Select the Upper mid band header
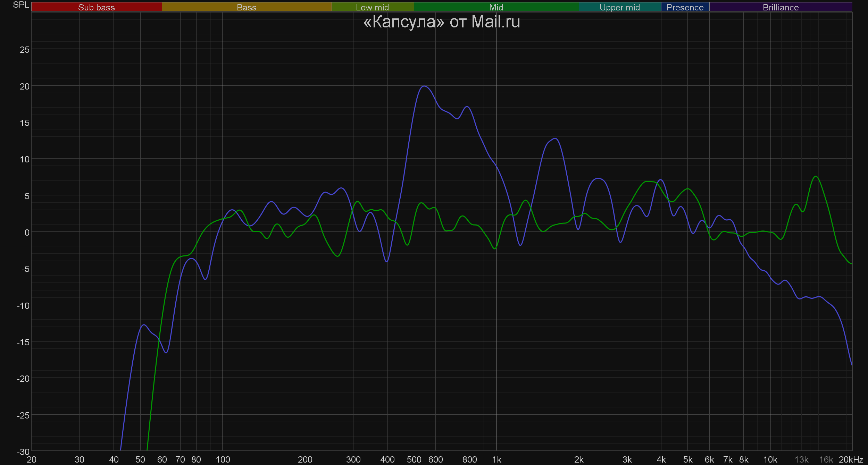 (619, 7)
